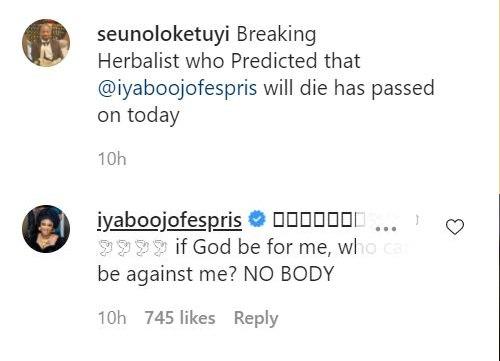This screenshot has width=500, height=361.
Task: Click the scrollbar on the right edge
Action: coord(499,277)
